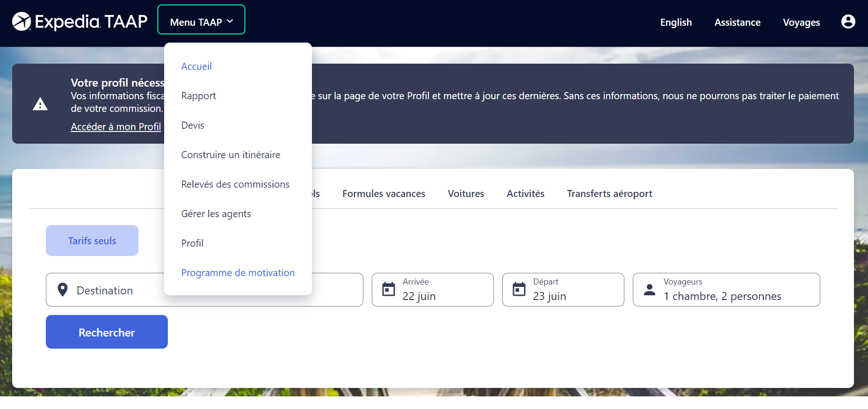Click the Départ calendar icon
Viewport: 868px width, 409px height.
pos(519,289)
